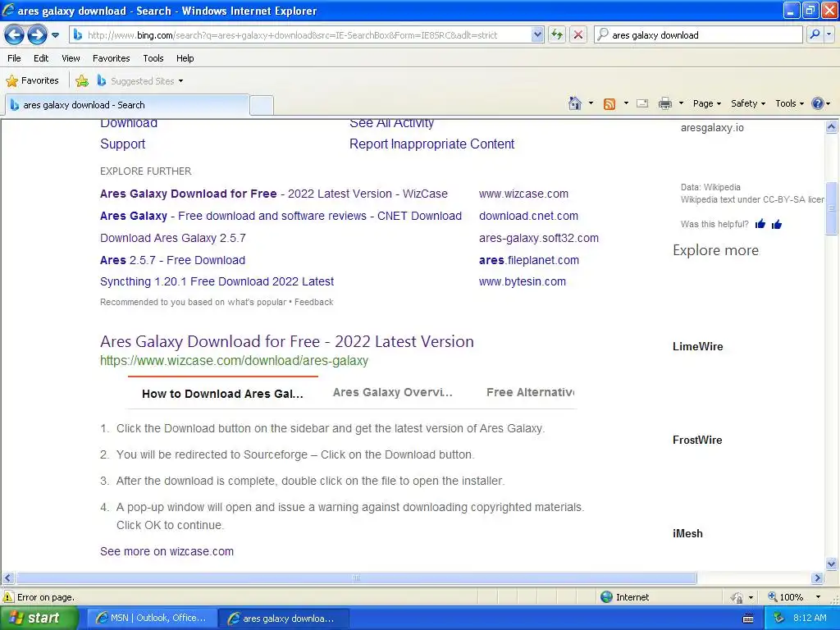The height and width of the screenshot is (630, 840).
Task: Click the Read Mail icon
Action: (642, 103)
